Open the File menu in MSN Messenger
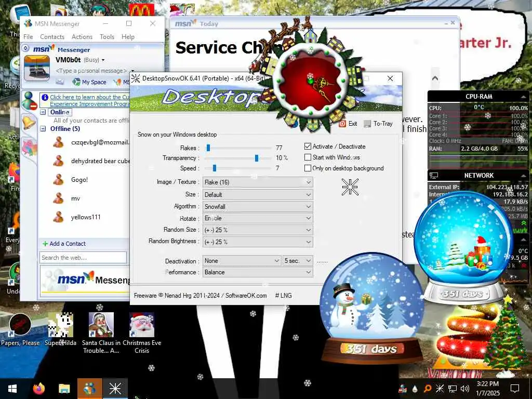 coord(28,37)
